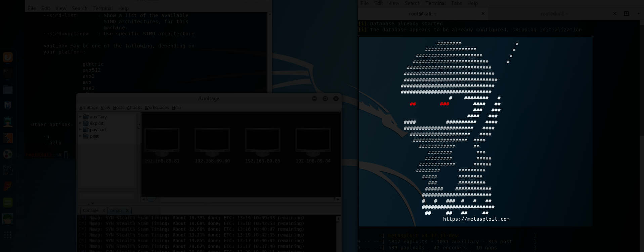Open Edit menu in right terminal
The height and width of the screenshot is (252, 644).
(379, 3)
